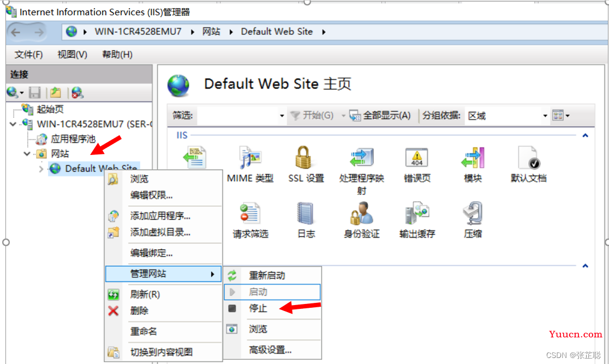Open the 默认文档 feature icon

(x=529, y=157)
